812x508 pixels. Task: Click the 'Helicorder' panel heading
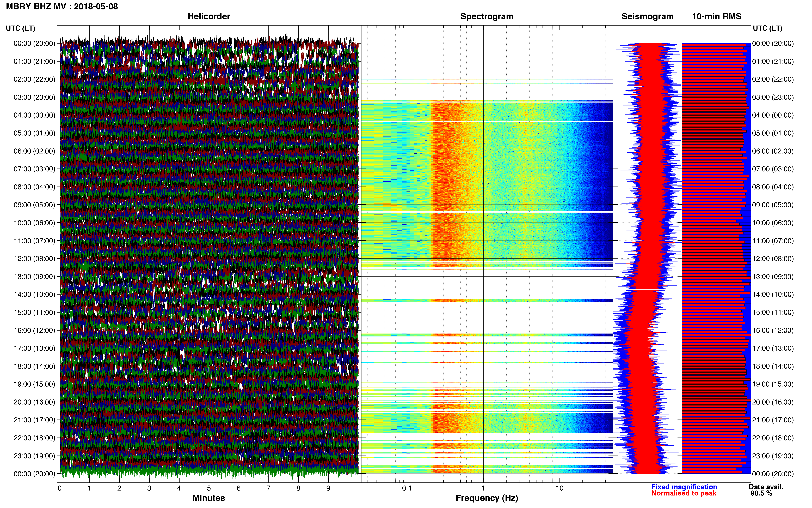[x=209, y=16]
